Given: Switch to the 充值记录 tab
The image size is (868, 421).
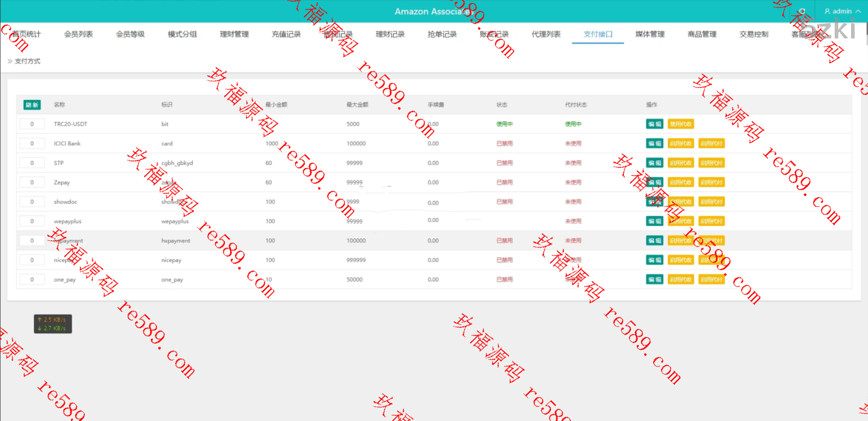Looking at the screenshot, I should tap(286, 34).
